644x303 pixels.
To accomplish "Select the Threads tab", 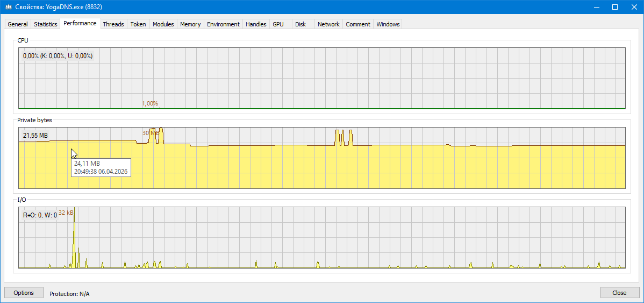I will 113,24.
